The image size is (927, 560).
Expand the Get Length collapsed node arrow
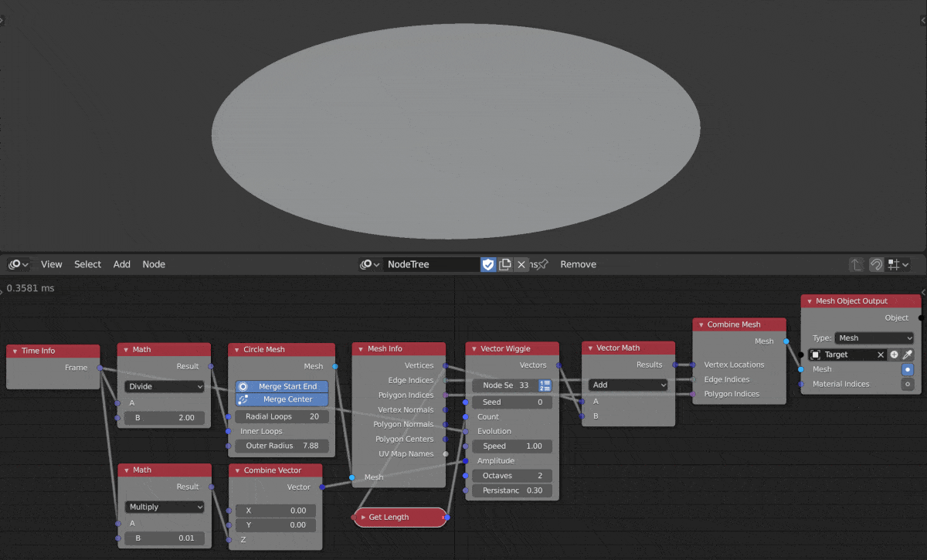coord(363,517)
